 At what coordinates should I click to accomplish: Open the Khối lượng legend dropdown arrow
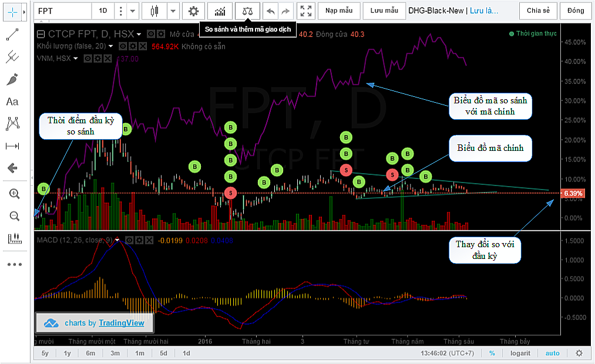[x=110, y=46]
